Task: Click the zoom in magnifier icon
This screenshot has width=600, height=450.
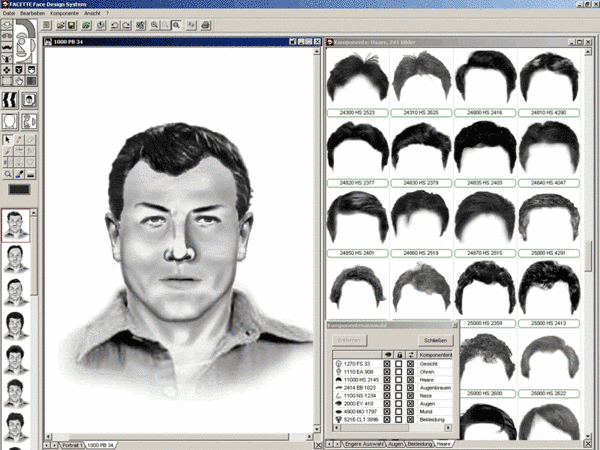Action: 156,23
